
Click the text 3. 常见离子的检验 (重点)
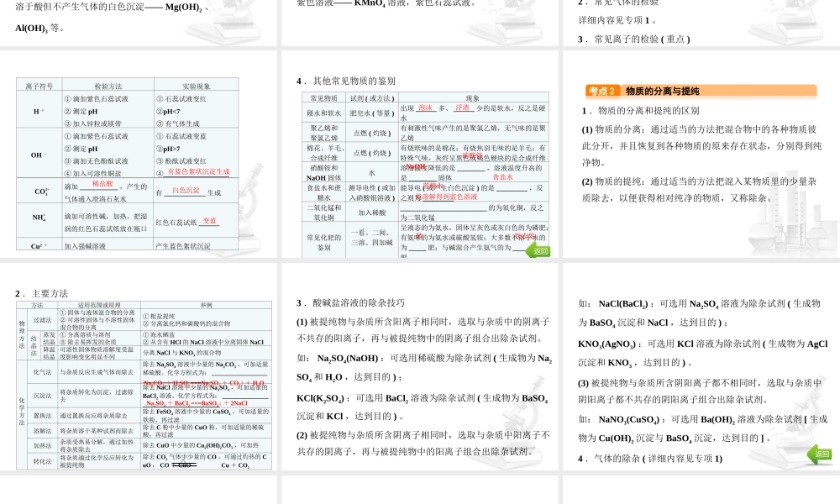(633, 39)
